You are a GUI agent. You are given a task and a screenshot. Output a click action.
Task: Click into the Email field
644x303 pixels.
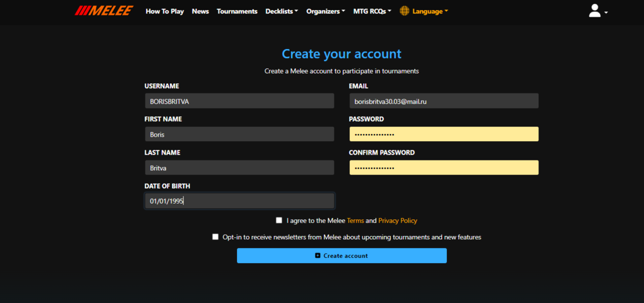click(444, 101)
